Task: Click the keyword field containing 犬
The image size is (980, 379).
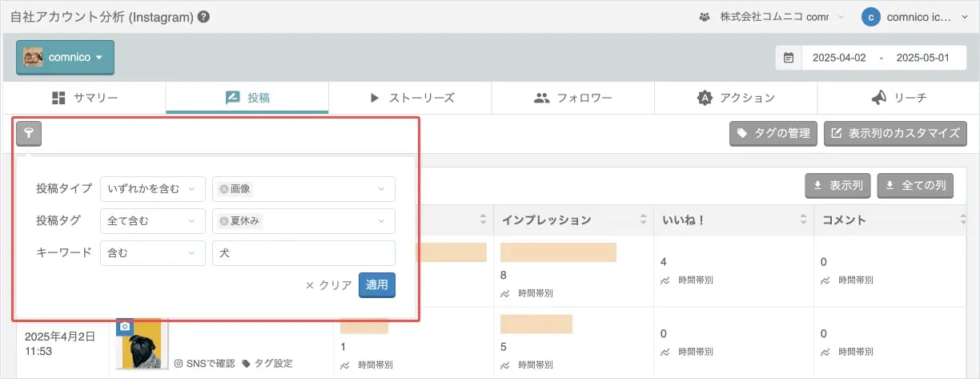Action: click(x=303, y=253)
